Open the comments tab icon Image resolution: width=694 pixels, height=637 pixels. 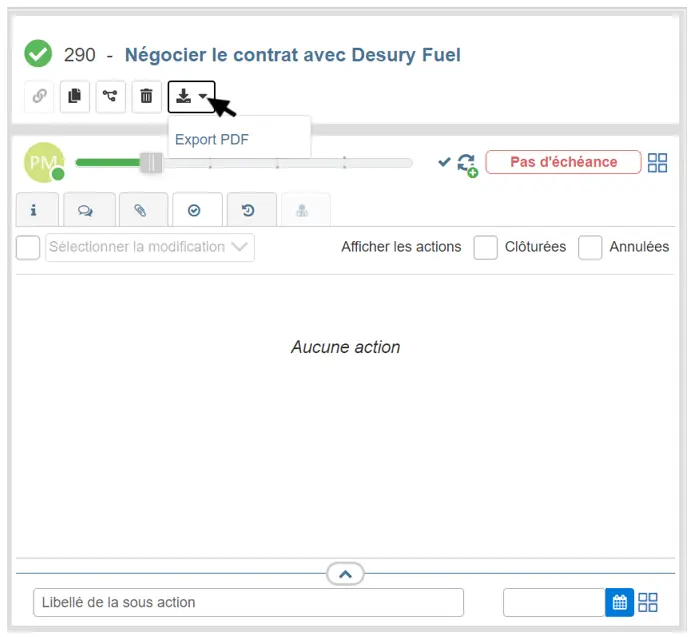click(x=89, y=210)
